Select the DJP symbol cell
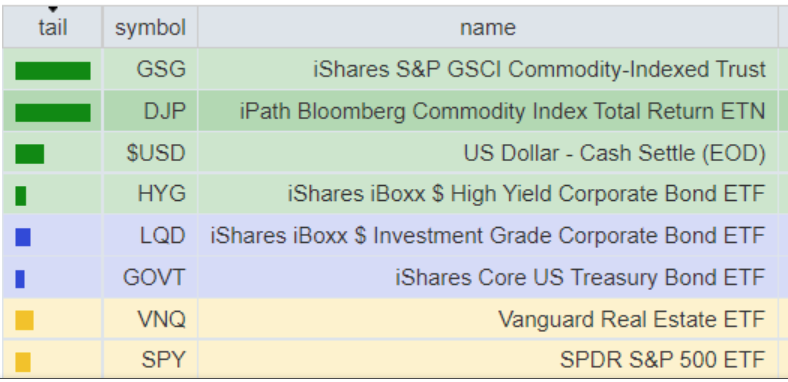The width and height of the screenshot is (788, 382). pos(150,111)
